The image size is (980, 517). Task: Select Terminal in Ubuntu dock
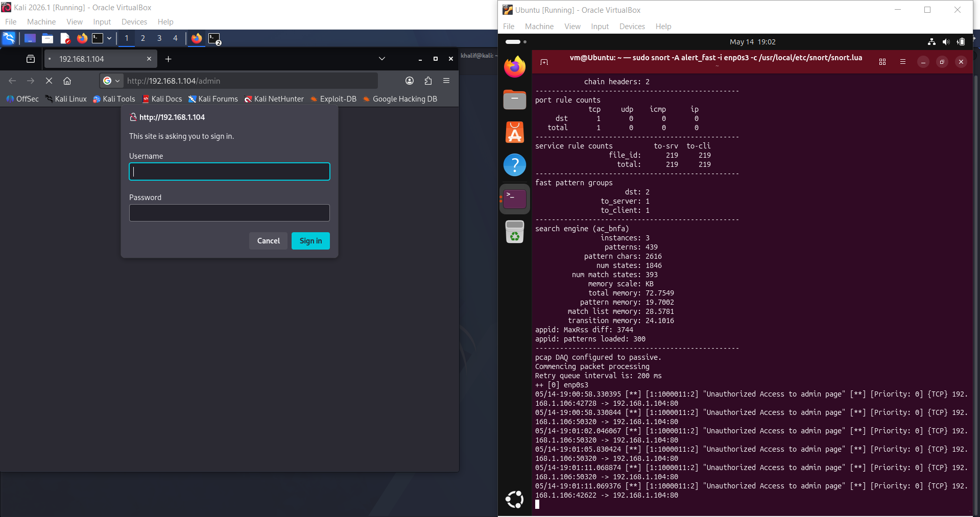tap(515, 199)
